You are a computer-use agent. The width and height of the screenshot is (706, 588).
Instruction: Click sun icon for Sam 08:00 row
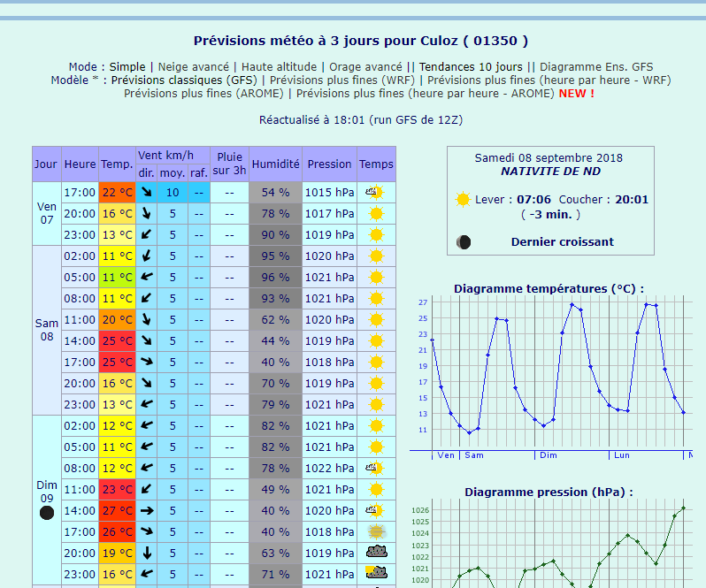pos(376,298)
